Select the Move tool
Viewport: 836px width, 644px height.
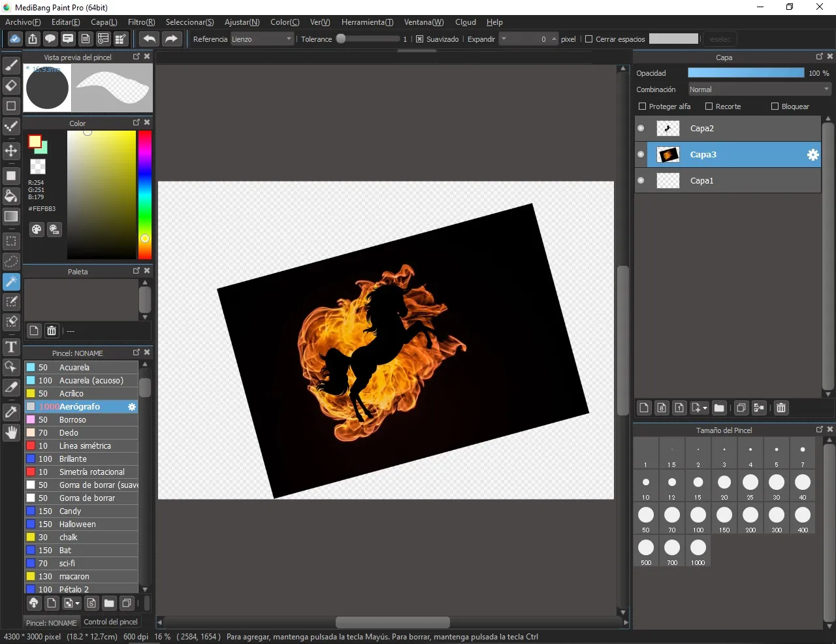[x=11, y=151]
